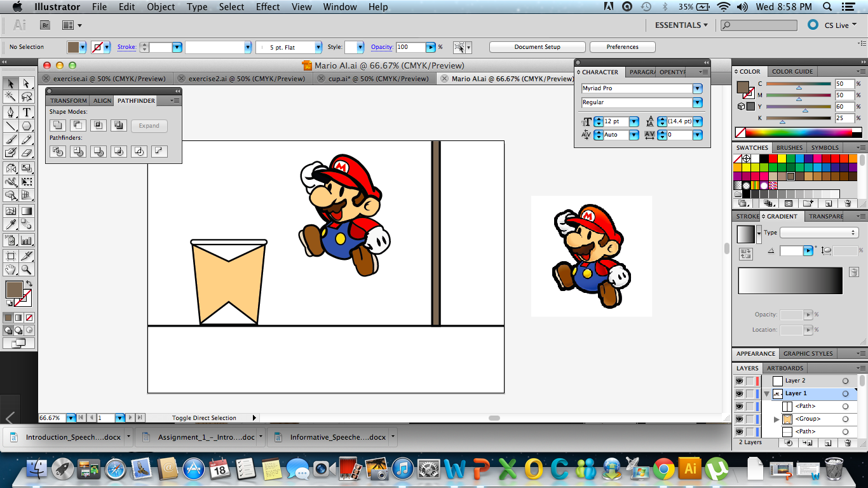Viewport: 868px width, 488px height.
Task: Open the gradient Type dropdown
Action: point(819,233)
